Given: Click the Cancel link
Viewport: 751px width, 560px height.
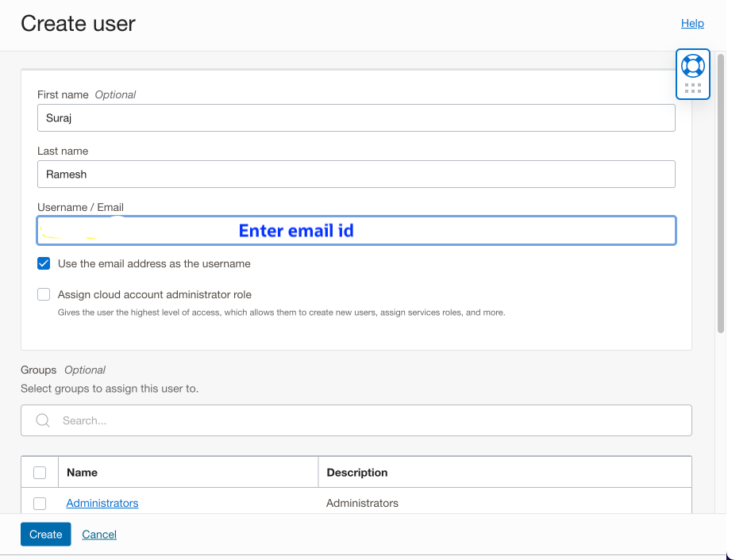Looking at the screenshot, I should tap(98, 534).
